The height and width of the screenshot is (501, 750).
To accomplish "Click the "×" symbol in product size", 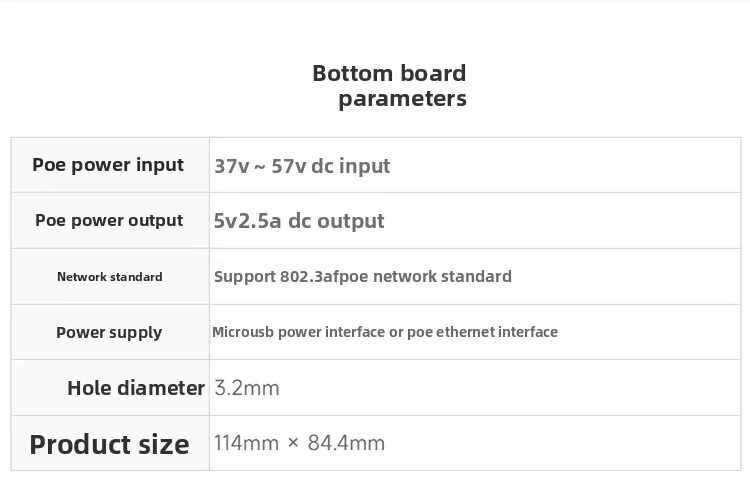I will pyautogui.click(x=293, y=443).
